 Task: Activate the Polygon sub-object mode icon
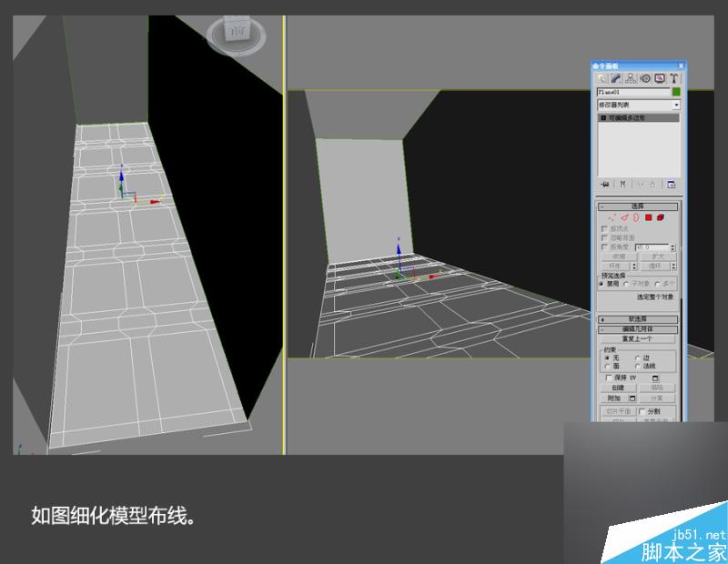coord(647,217)
